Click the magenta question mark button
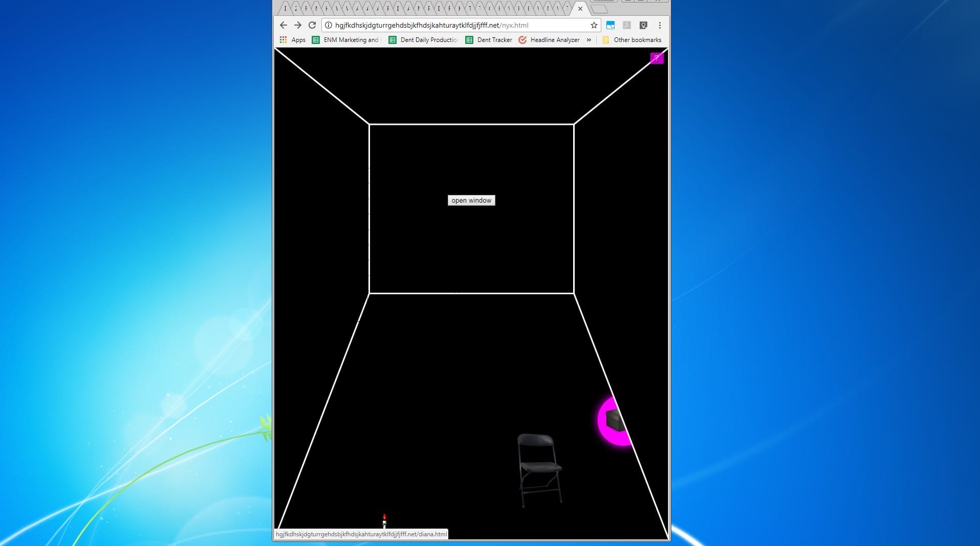The image size is (980, 546). [657, 58]
